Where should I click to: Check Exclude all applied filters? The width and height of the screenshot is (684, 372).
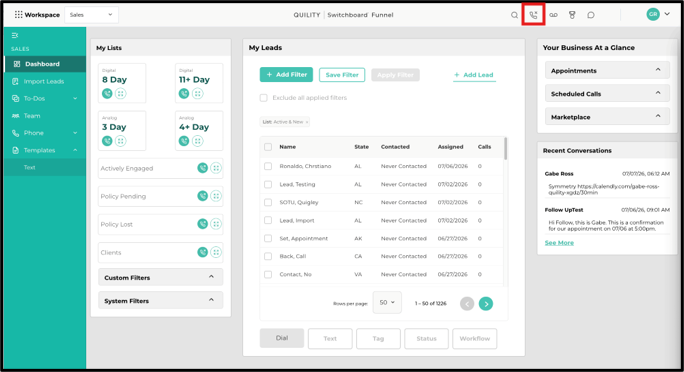(x=263, y=98)
